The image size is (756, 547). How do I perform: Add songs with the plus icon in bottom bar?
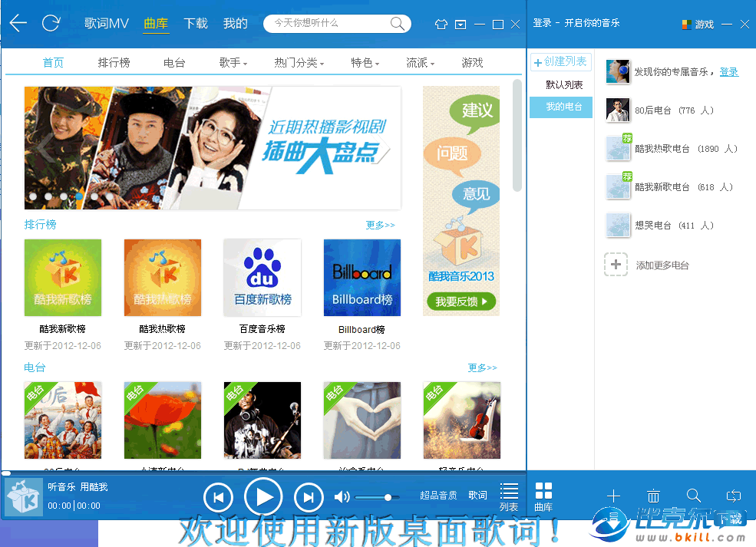point(613,496)
